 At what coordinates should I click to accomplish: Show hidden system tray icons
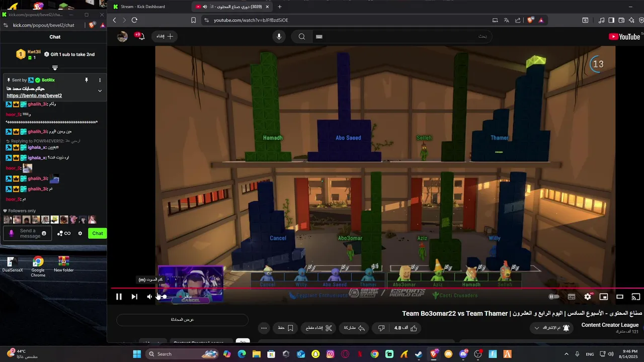tap(566, 354)
